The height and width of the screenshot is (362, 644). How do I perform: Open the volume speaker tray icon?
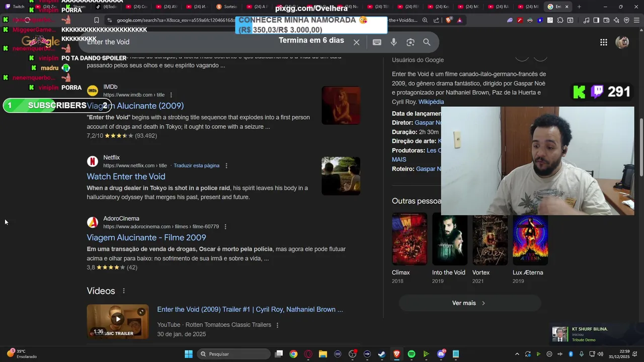point(600,354)
